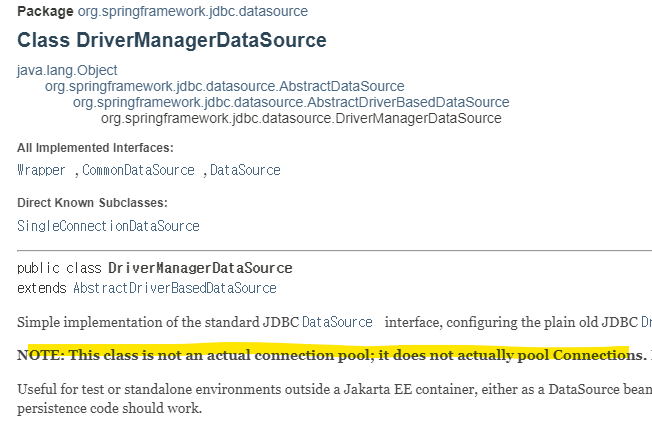
Task: Click the cut-off Dr link at the right edge
Action: click(x=646, y=322)
